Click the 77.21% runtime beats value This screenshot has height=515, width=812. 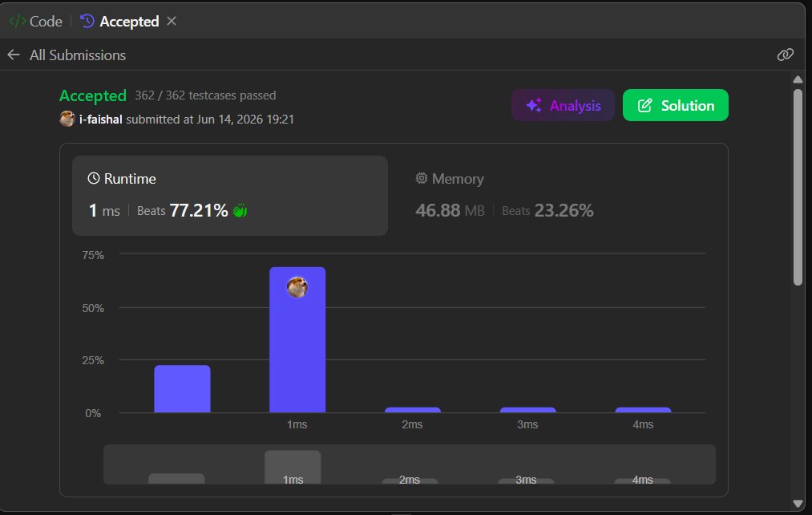(x=198, y=210)
